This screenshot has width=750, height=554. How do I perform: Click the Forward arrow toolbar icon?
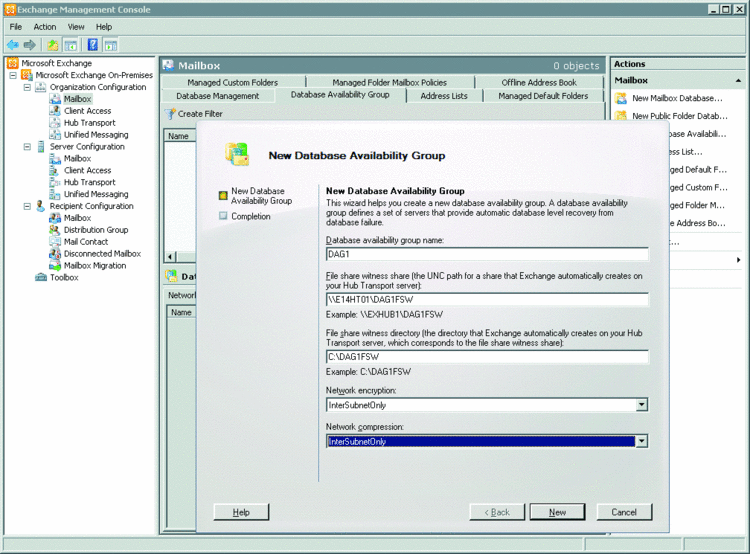30,45
